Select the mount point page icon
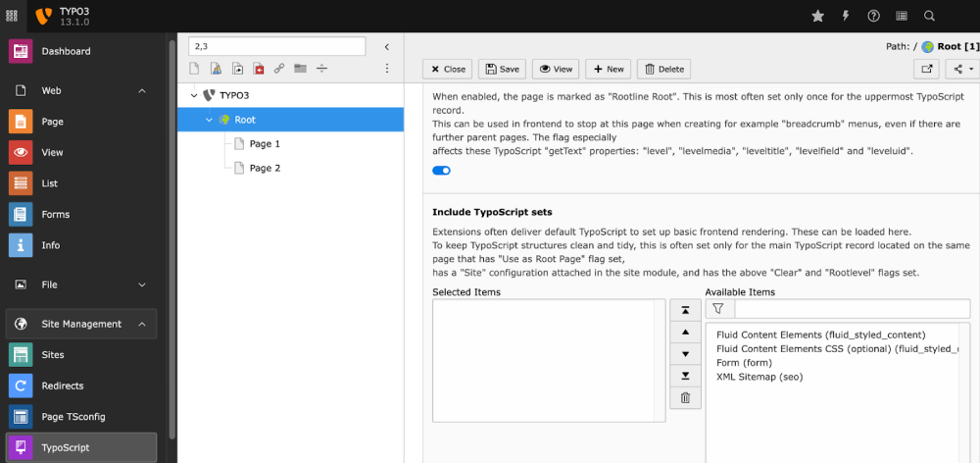The height and width of the screenshot is (463, 980). (258, 69)
